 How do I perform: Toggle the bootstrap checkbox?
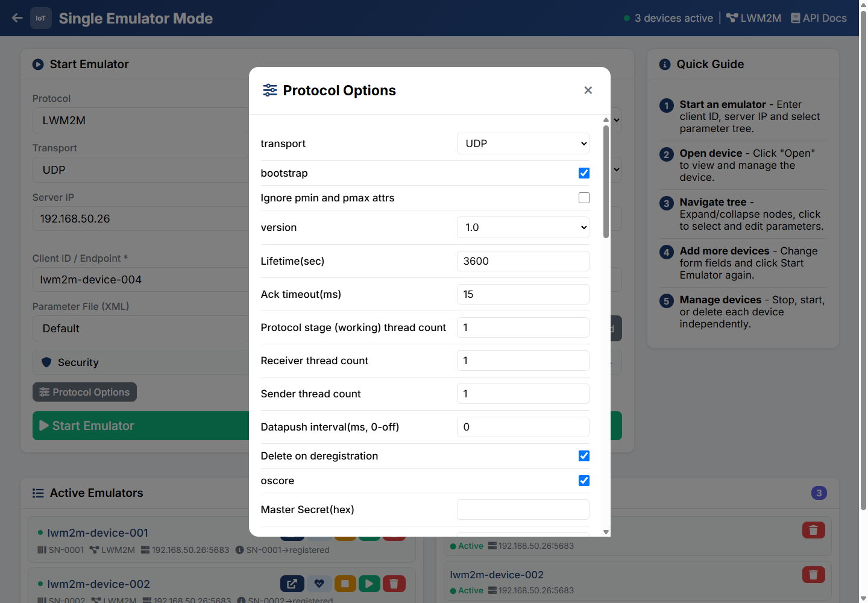584,173
